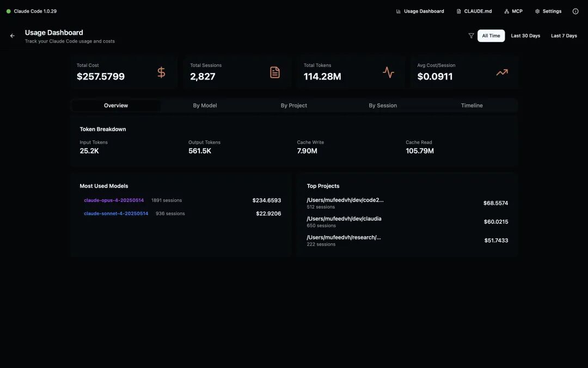588x368 pixels.
Task: Click the claude-opus-4-20250514 model link
Action: [114, 200]
